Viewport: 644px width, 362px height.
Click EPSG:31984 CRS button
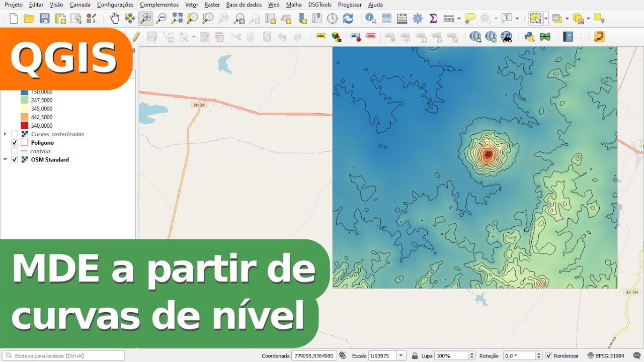606,356
